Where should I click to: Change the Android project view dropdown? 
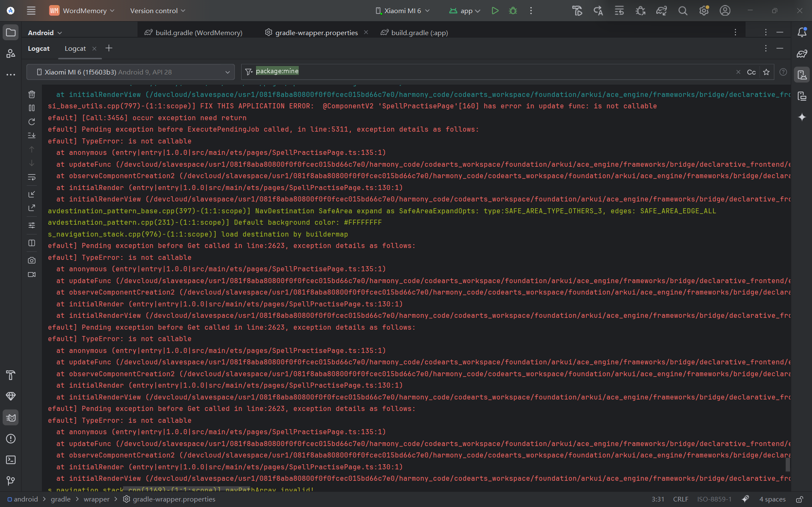[x=45, y=33]
